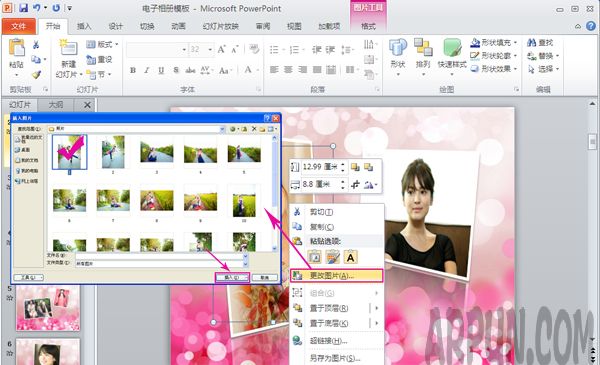Select the first photo thumbnail in dialog
Screen dimensions: 600x365
tap(70, 152)
